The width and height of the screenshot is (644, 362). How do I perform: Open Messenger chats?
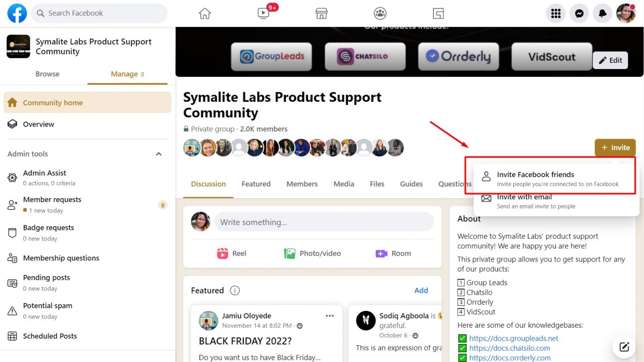tap(579, 13)
